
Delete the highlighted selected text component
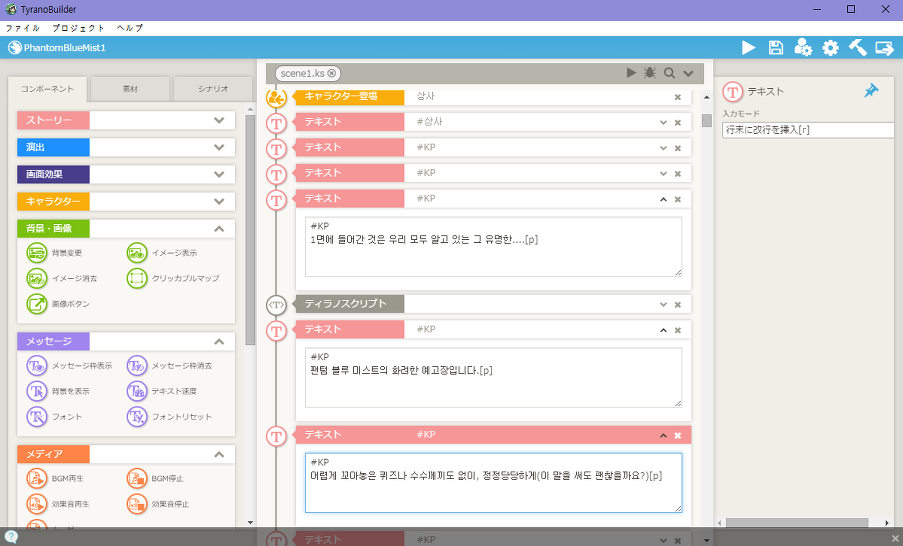click(x=678, y=435)
